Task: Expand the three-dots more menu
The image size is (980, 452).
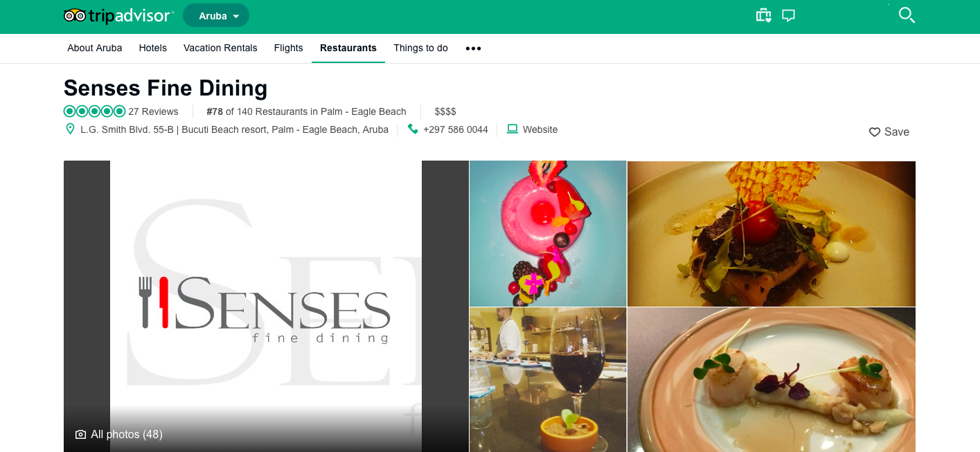Action: tap(473, 48)
